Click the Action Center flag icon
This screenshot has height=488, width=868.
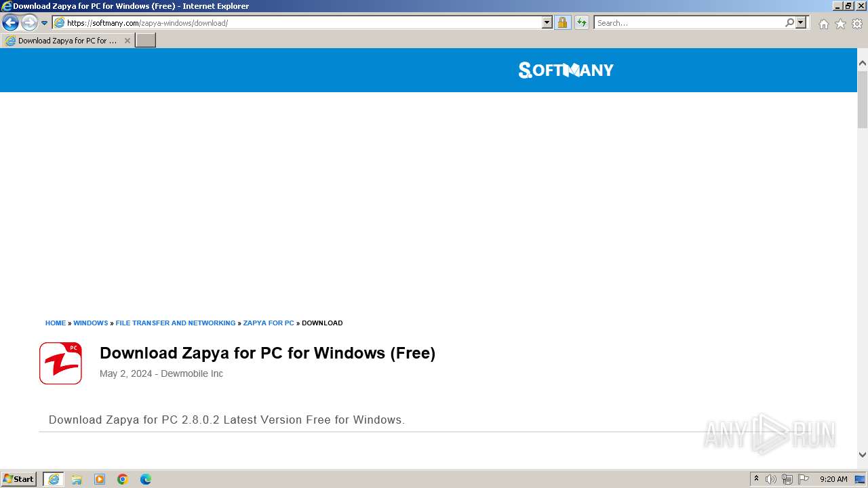[804, 479]
